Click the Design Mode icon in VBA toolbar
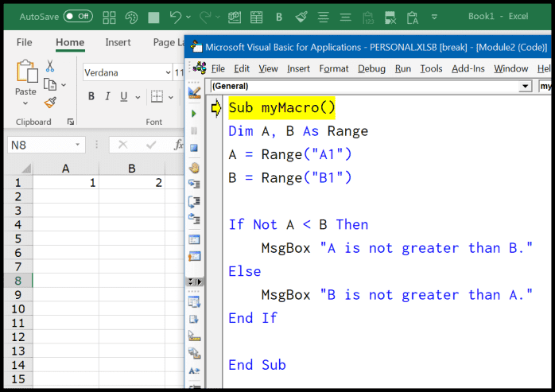This screenshot has height=392, width=555. tap(194, 92)
